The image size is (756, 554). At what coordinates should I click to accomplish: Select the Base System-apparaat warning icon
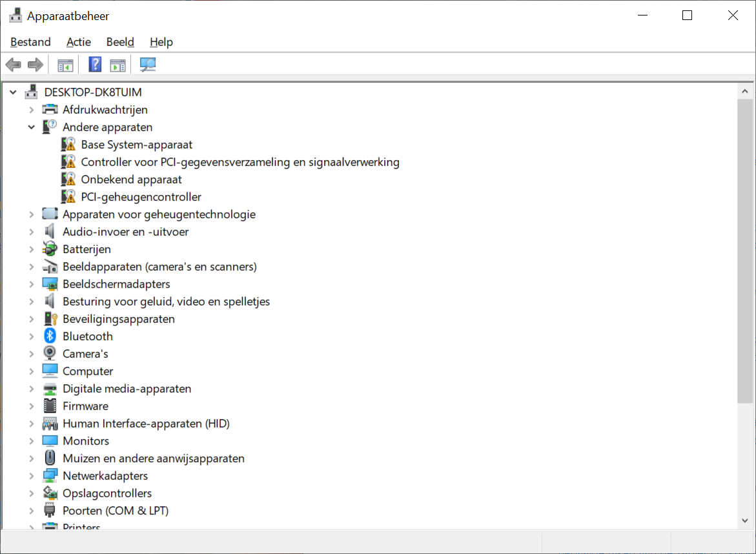pos(68,145)
